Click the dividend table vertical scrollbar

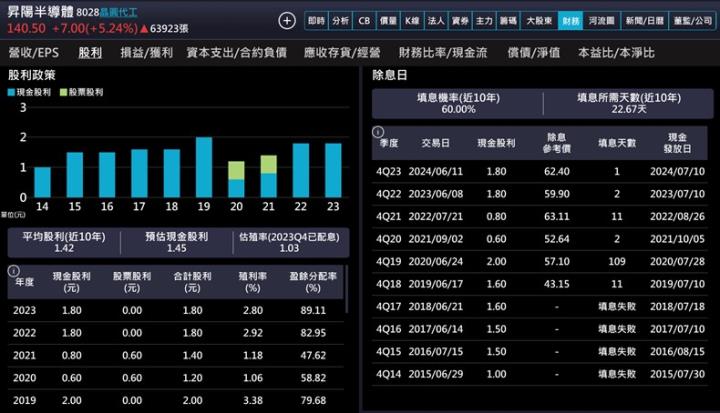pyautogui.click(x=346, y=289)
